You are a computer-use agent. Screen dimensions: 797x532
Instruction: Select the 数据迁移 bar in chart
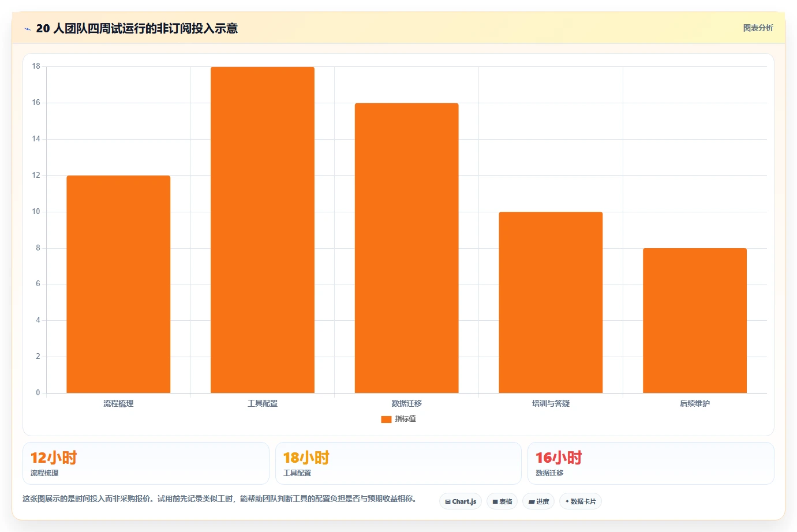point(407,248)
